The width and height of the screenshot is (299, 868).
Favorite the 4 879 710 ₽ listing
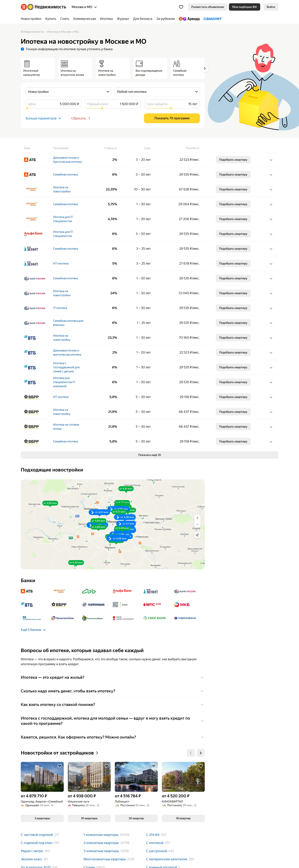point(60,766)
